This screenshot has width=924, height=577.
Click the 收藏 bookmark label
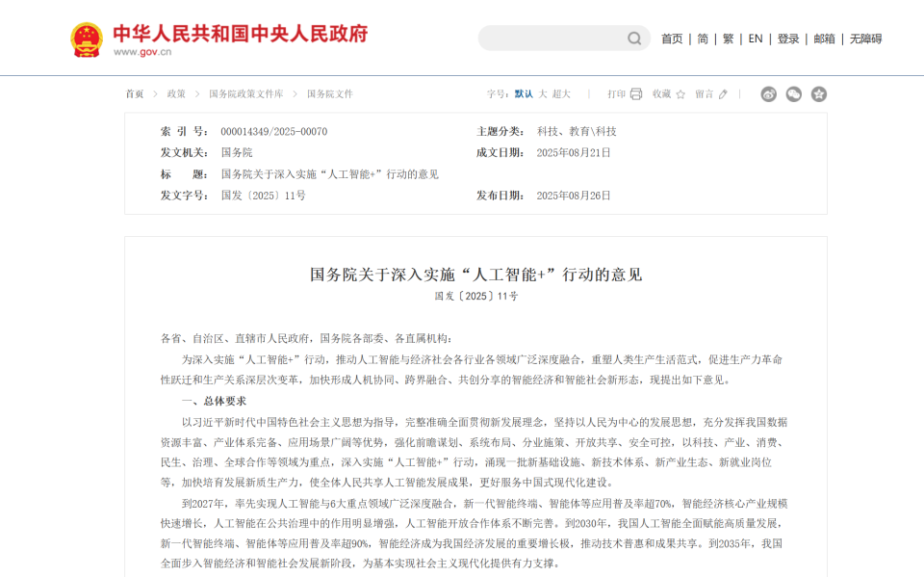tap(662, 93)
